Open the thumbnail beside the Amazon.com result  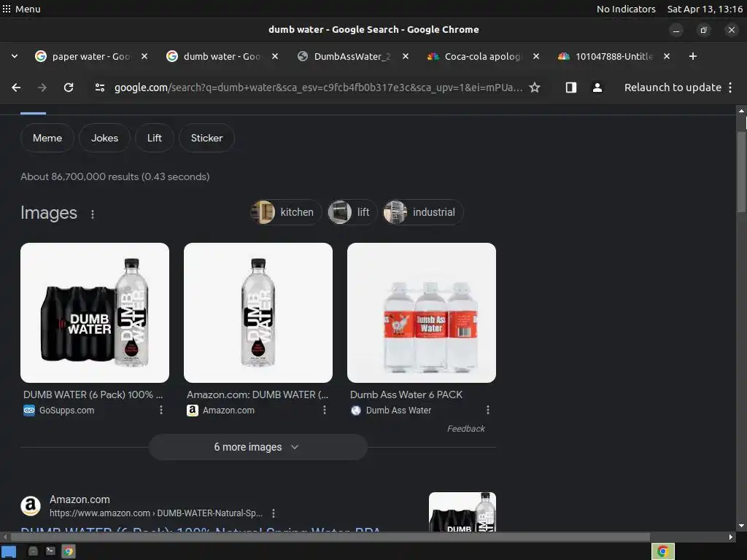tap(462, 511)
